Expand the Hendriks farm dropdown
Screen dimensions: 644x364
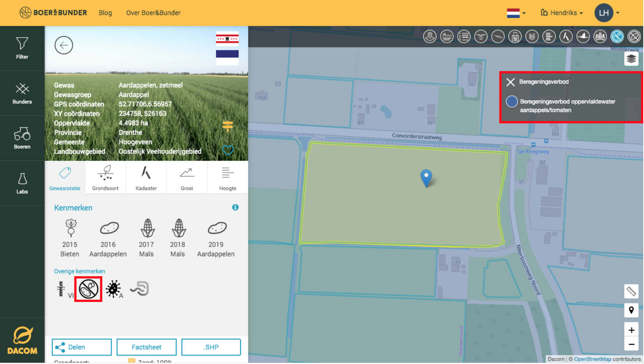(x=562, y=13)
